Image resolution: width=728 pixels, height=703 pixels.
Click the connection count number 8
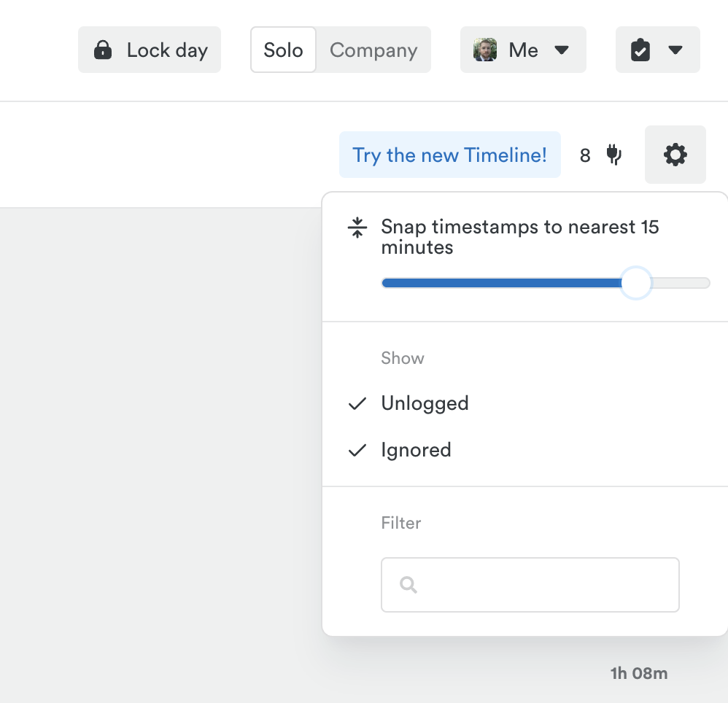(585, 155)
